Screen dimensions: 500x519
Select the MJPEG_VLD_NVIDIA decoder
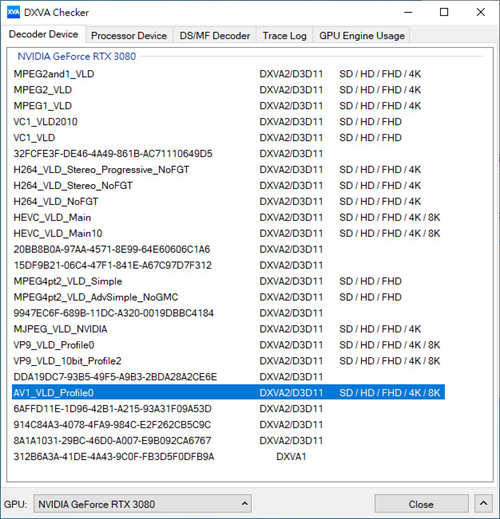coord(228,329)
